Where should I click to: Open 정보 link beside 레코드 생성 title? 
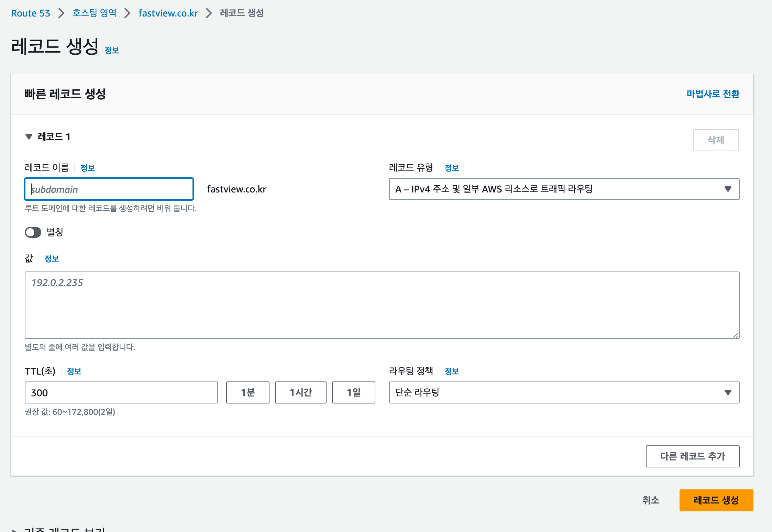pos(112,51)
